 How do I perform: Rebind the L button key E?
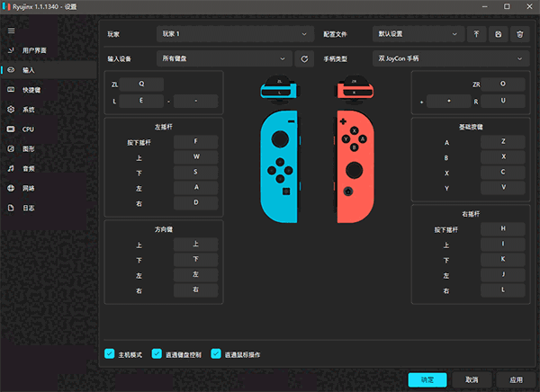pyautogui.click(x=141, y=101)
